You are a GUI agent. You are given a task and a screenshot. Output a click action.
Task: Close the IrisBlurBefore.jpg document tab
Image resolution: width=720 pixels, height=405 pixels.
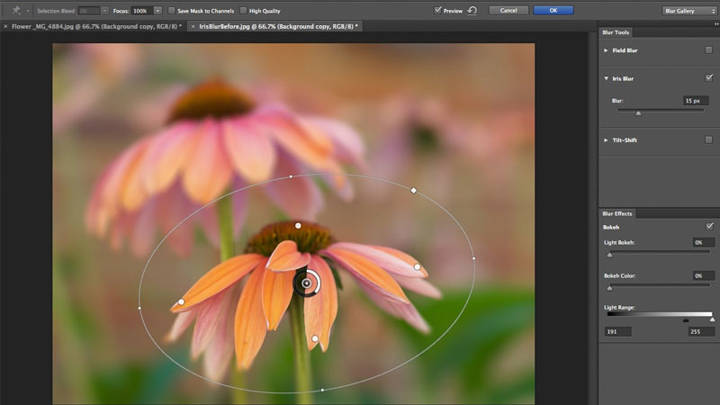[193, 27]
